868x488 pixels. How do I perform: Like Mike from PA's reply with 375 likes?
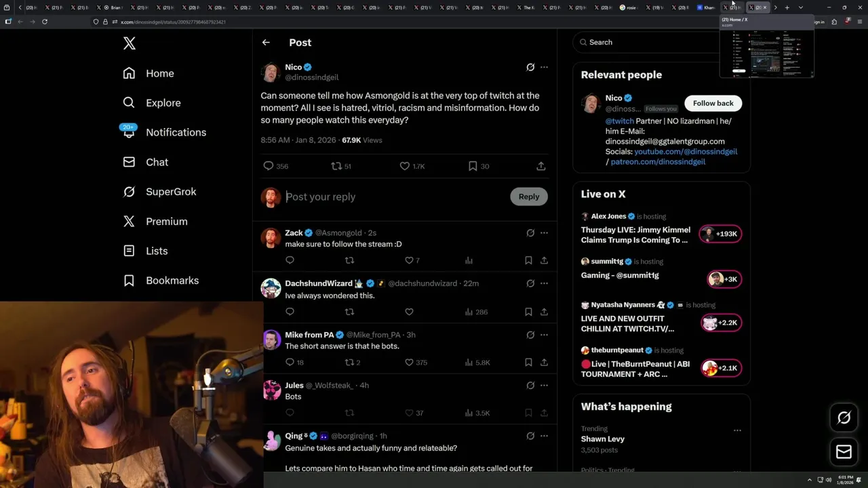[416, 363]
